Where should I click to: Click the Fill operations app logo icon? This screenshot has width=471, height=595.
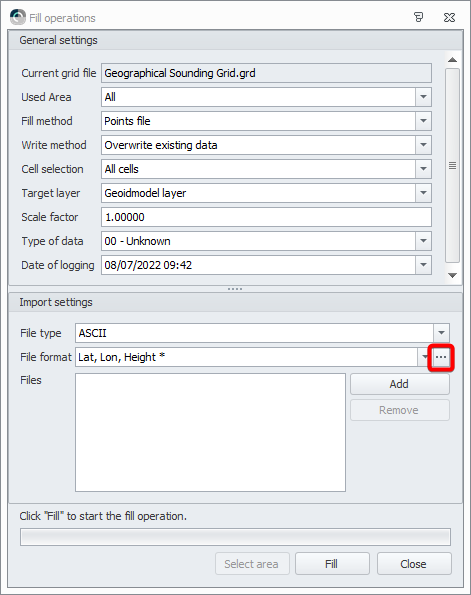click(18, 17)
